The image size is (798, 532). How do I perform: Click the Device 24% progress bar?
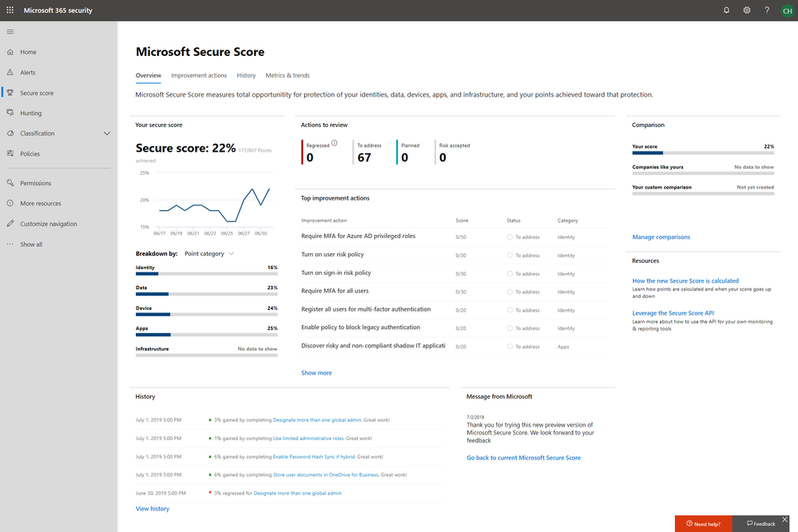click(x=206, y=314)
